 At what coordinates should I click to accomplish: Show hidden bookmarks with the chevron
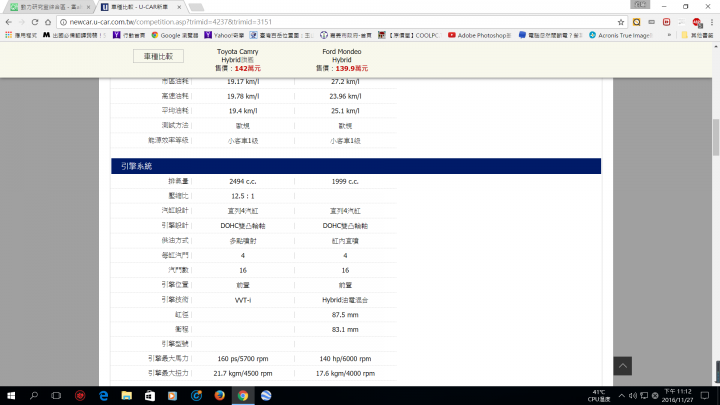point(669,35)
